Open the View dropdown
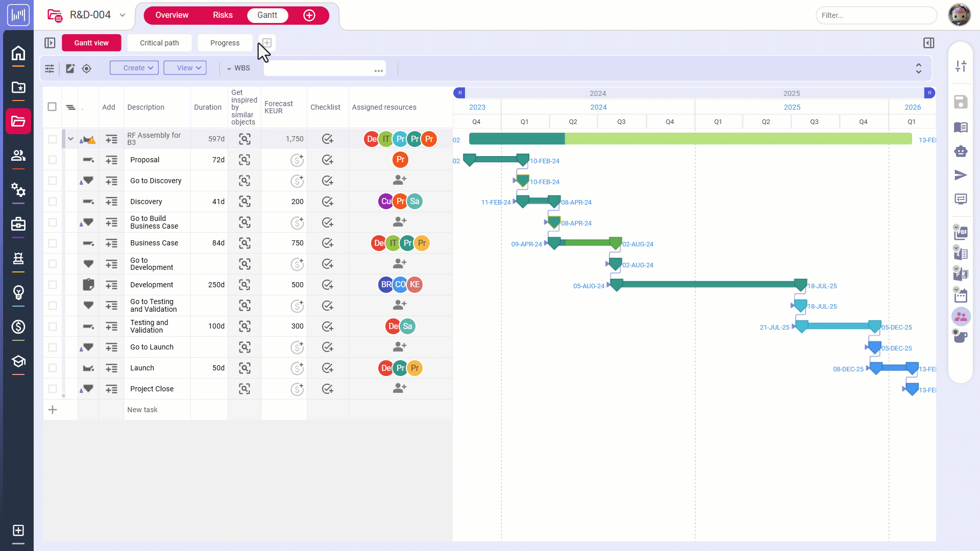 pyautogui.click(x=185, y=68)
